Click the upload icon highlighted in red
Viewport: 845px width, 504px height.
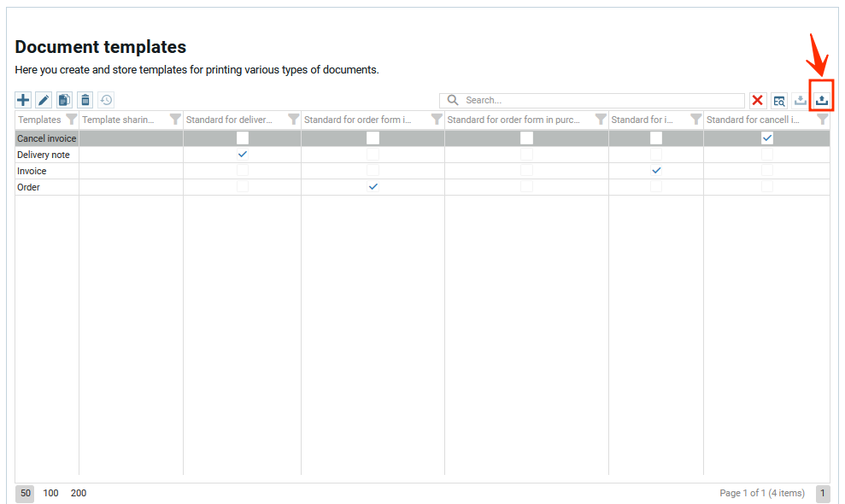pos(821,100)
